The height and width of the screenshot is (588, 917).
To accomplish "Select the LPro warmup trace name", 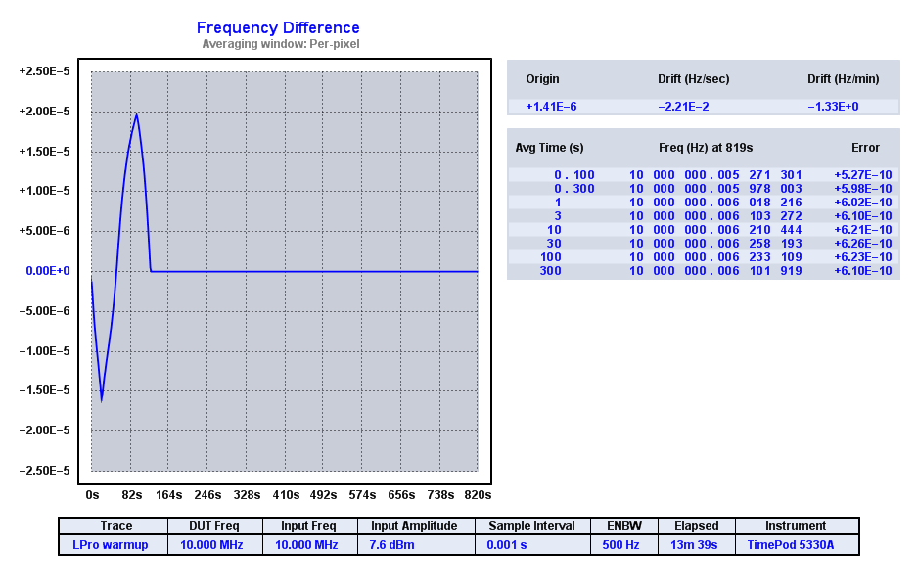I will click(x=110, y=545).
